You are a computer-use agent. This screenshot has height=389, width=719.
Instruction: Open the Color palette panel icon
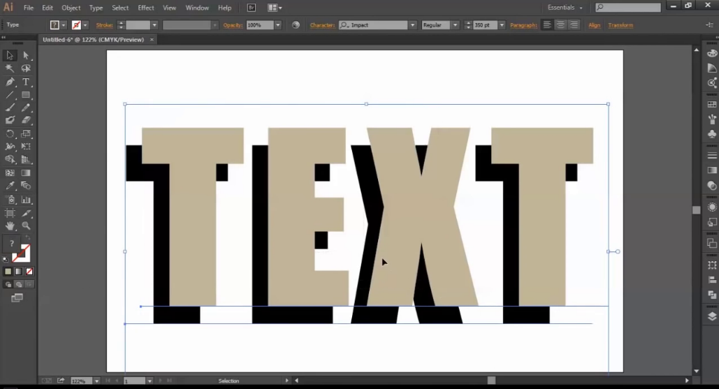712,53
